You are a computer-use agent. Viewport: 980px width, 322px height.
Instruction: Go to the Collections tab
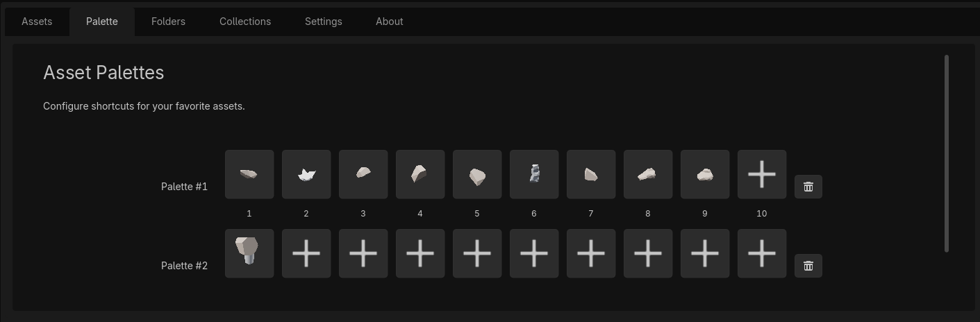(x=245, y=22)
